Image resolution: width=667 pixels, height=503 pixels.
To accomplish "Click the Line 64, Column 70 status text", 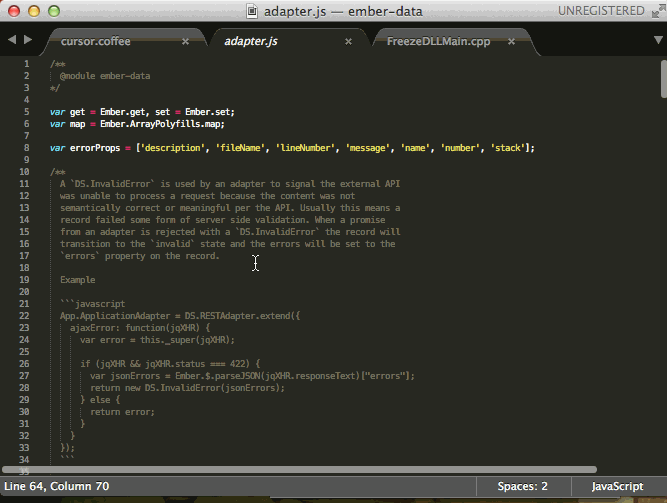I will pos(57,486).
